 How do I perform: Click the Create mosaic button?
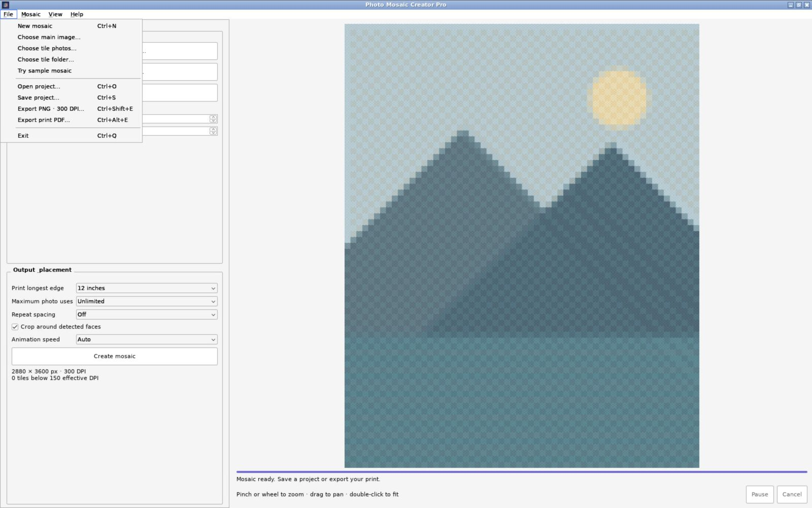click(115, 356)
